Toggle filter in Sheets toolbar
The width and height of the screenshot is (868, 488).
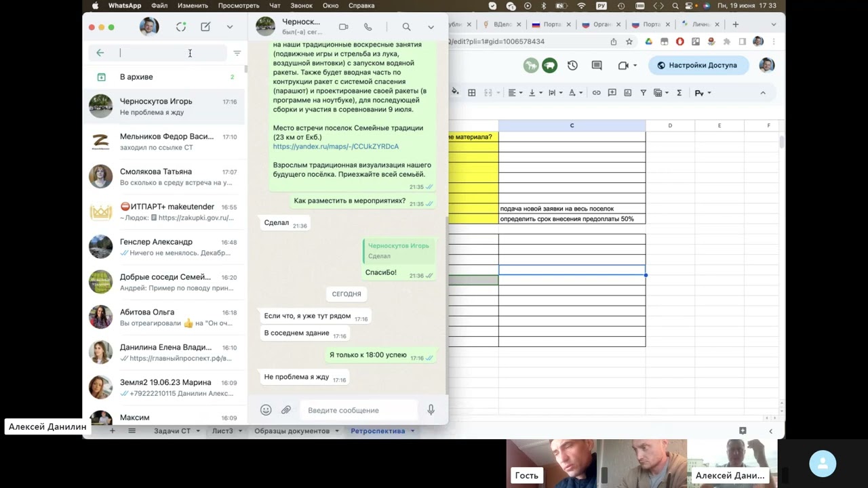(644, 93)
